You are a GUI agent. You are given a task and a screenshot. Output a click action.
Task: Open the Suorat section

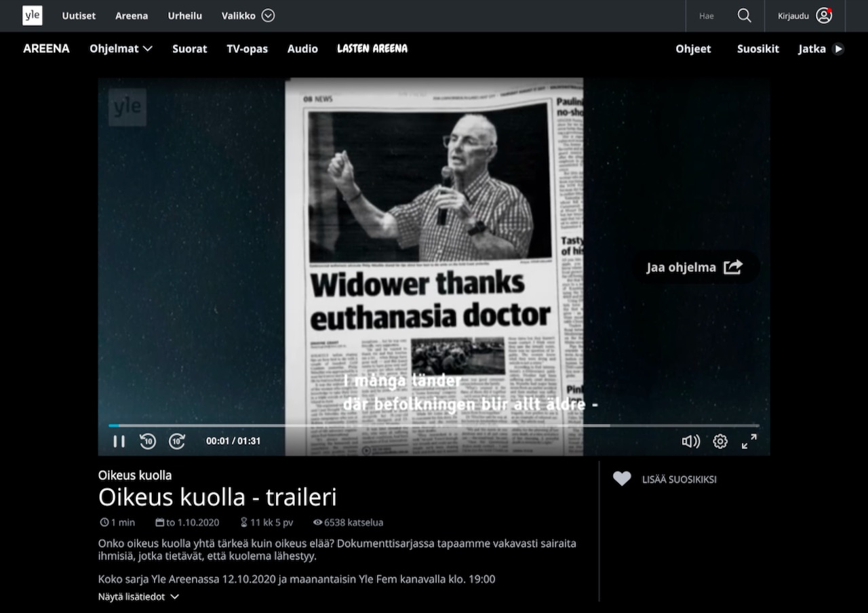pos(189,49)
